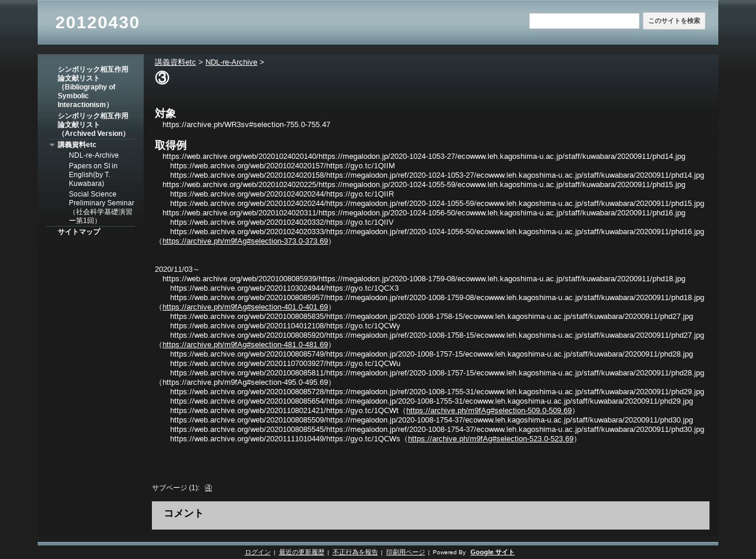The image size is (756, 559).
Task: Click the 2020/11/03～ date text
Action: (x=177, y=269)
